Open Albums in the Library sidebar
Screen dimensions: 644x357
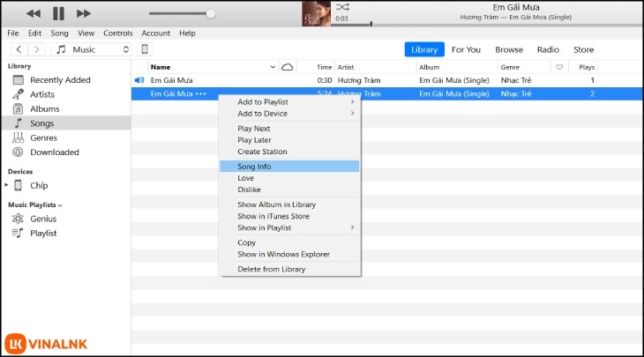44,108
